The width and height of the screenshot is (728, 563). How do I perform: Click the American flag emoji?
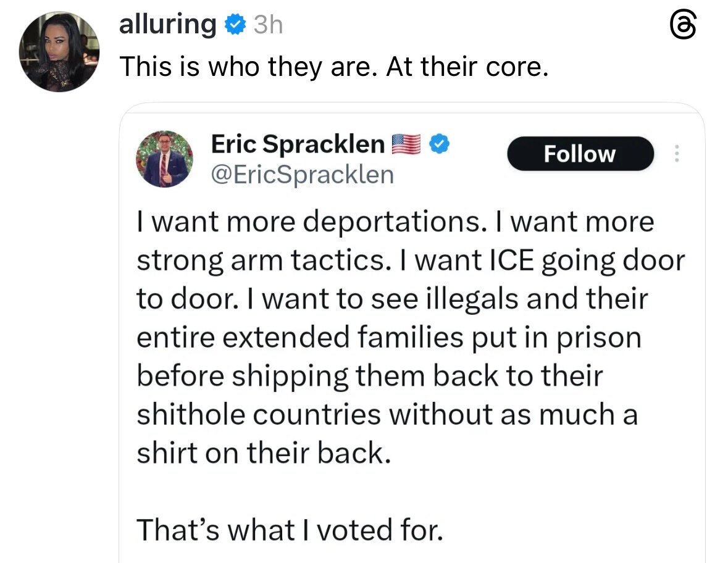click(x=408, y=144)
